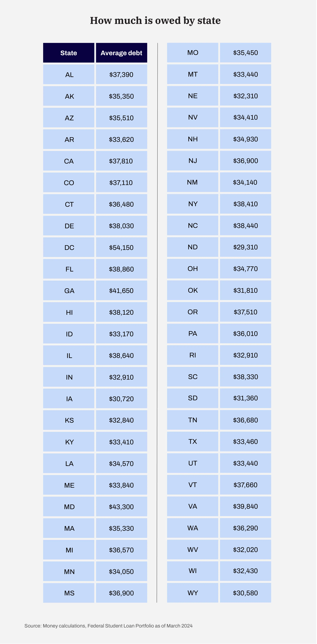Click the $39,840 debt value for VA
The image size is (317, 644).
coord(245,506)
